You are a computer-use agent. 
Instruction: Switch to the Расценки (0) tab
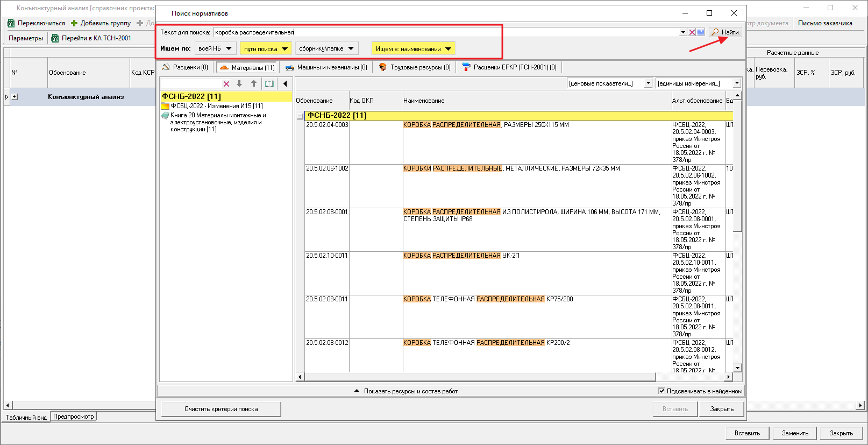click(x=186, y=67)
